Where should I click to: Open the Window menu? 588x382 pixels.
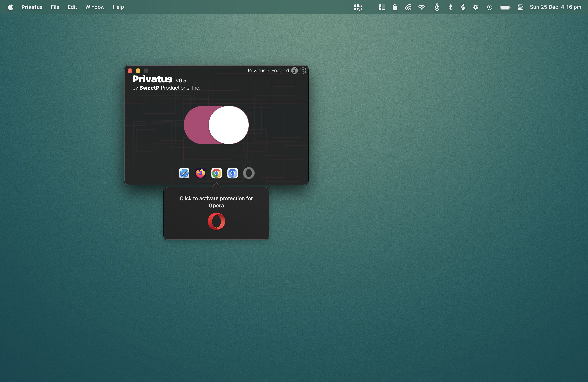point(95,7)
